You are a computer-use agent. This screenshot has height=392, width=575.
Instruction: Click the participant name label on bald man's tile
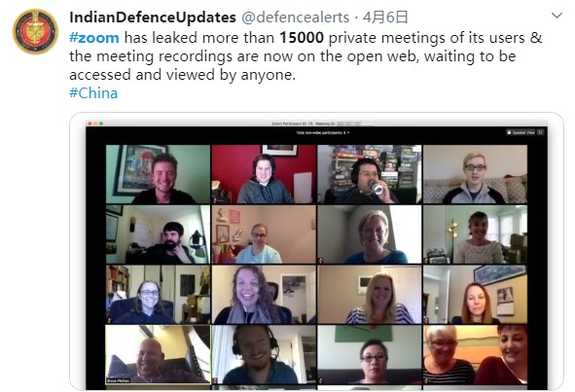(x=118, y=381)
